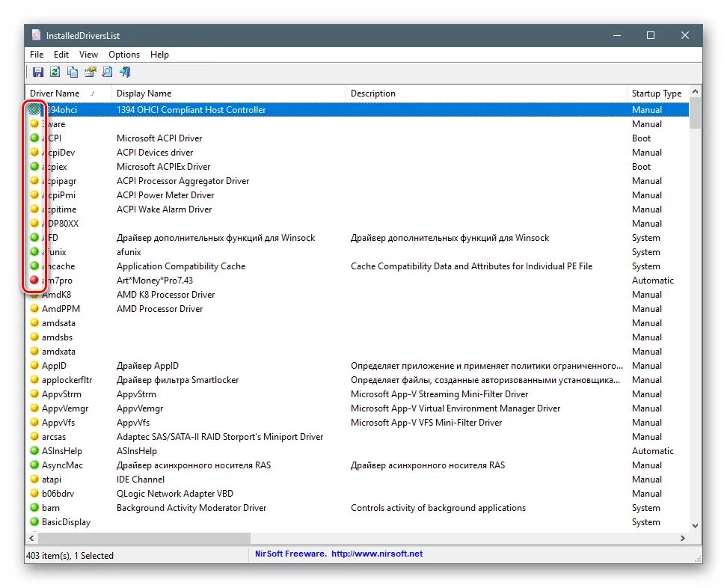Open the Options menu

(124, 55)
